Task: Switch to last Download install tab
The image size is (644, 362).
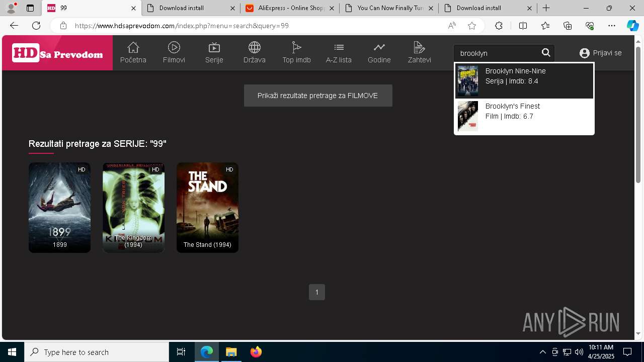Action: tap(488, 8)
